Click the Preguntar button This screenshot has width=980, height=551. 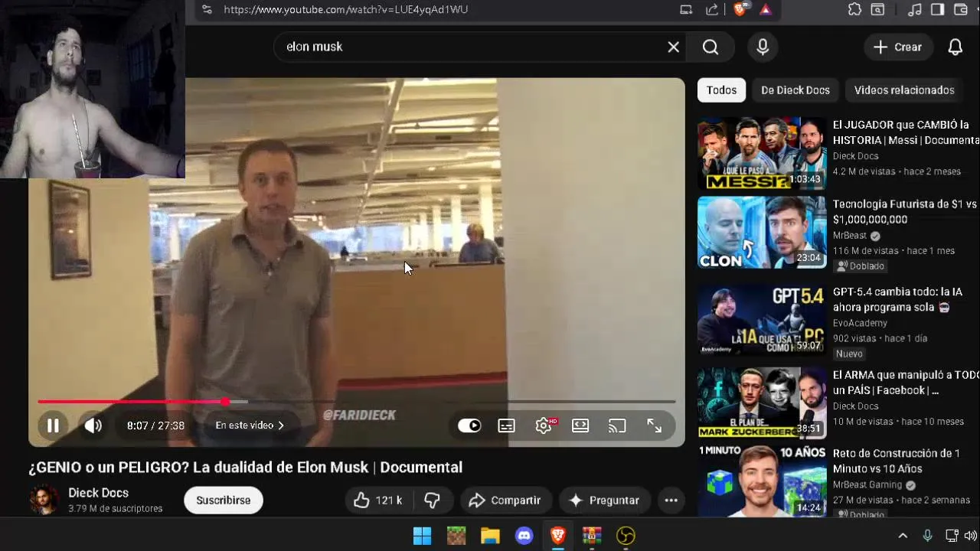[604, 500]
